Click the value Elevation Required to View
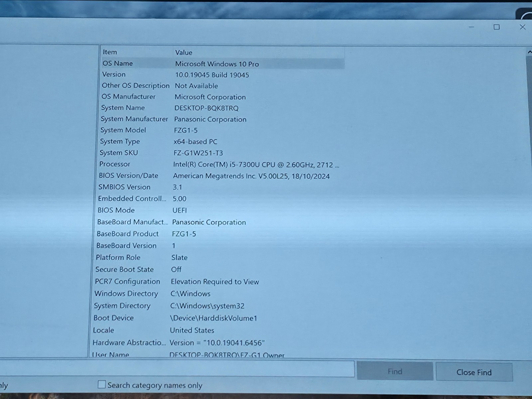532x399 pixels. pyautogui.click(x=215, y=282)
